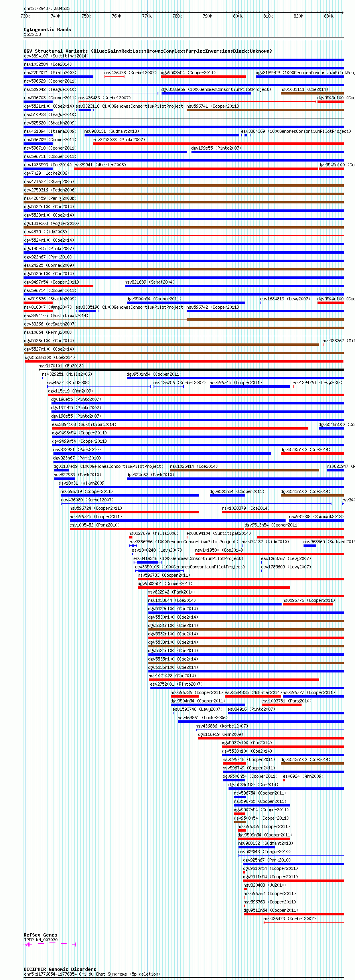
Task: Click the dgv199e55 (Pinto2007) label
Action: point(216,148)
